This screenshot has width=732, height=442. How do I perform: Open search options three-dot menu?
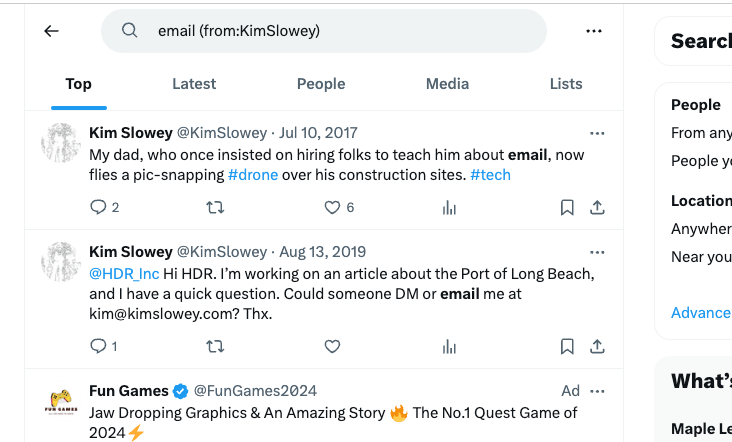pos(594,31)
